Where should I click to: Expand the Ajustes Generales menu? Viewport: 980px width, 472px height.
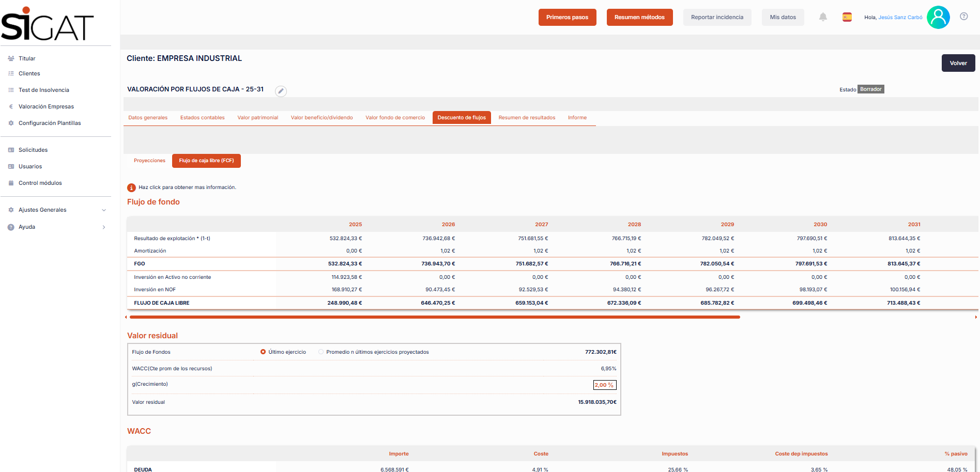pos(57,210)
